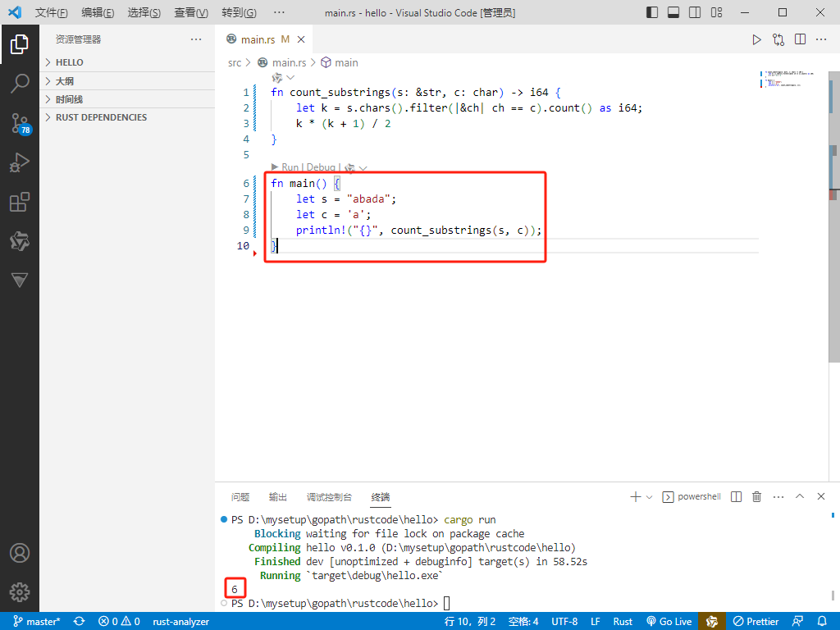Screen dimensions: 840x630
Task: Switch to the 输出 output tab
Action: [x=277, y=497]
